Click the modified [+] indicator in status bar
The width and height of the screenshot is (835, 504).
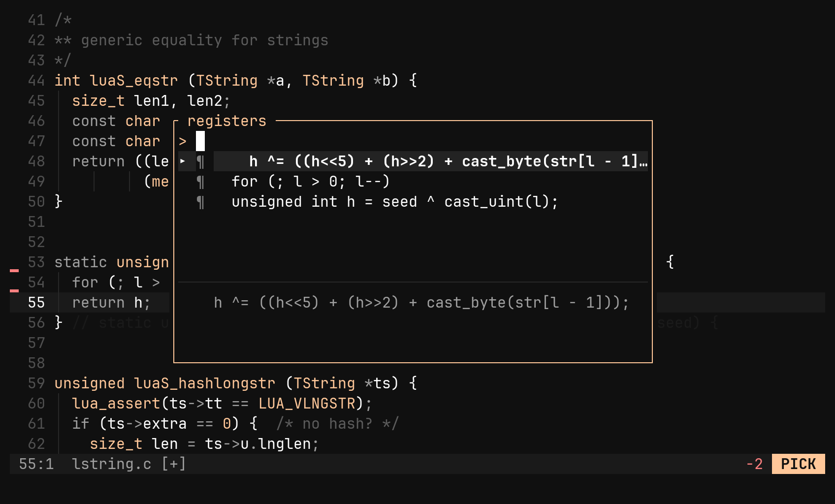coord(174,464)
